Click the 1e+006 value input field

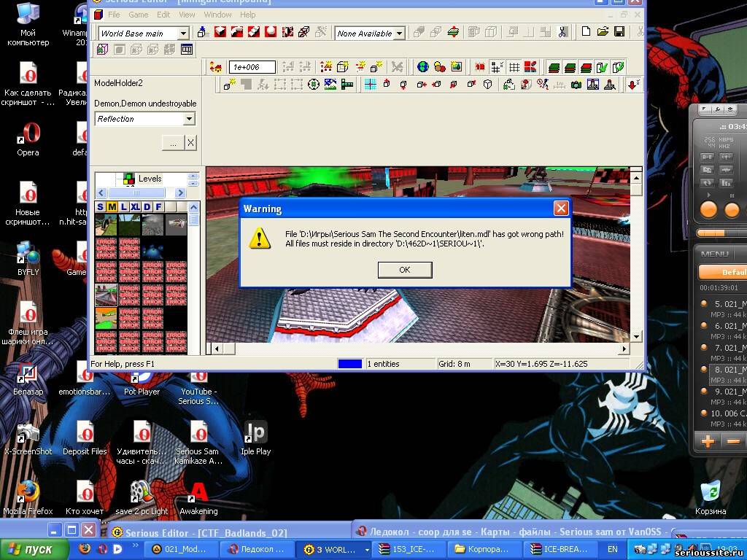pos(252,67)
